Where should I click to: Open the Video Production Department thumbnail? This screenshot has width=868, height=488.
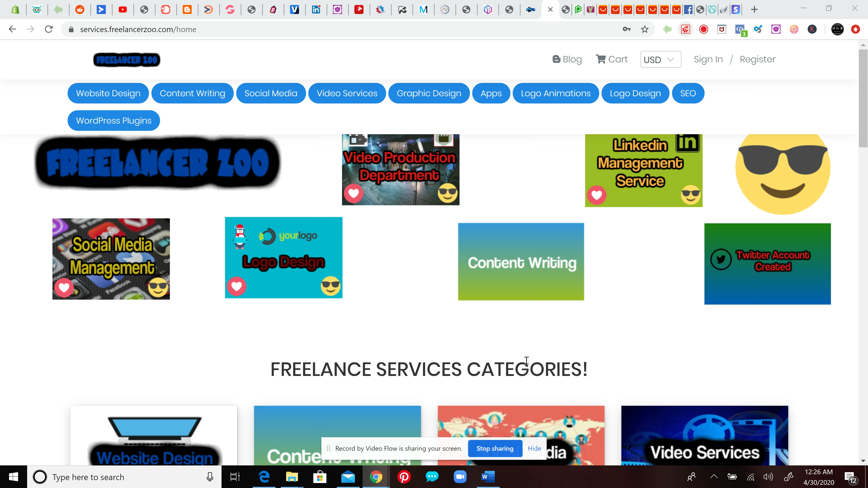(x=401, y=169)
